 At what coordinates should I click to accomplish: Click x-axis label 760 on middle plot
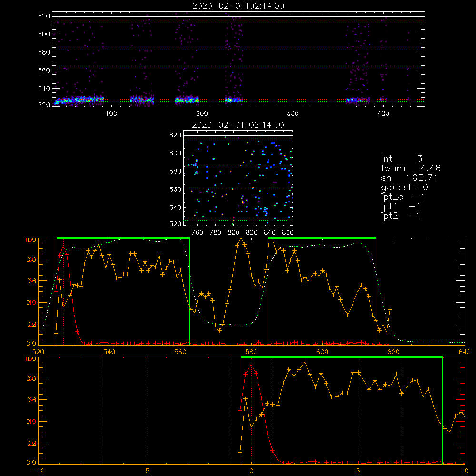[x=198, y=233]
